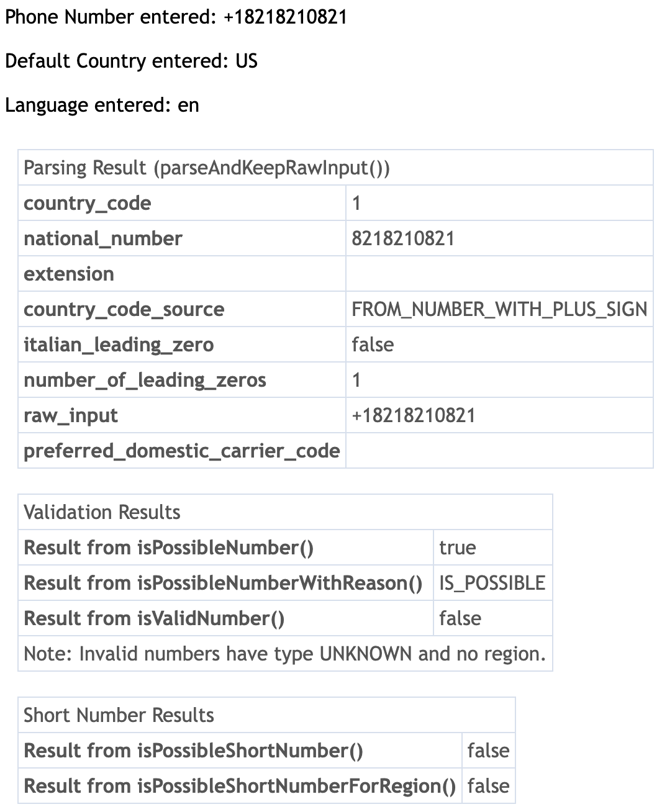This screenshot has height=812, width=662.
Task: Click the national_number value 8218210821
Action: point(403,238)
